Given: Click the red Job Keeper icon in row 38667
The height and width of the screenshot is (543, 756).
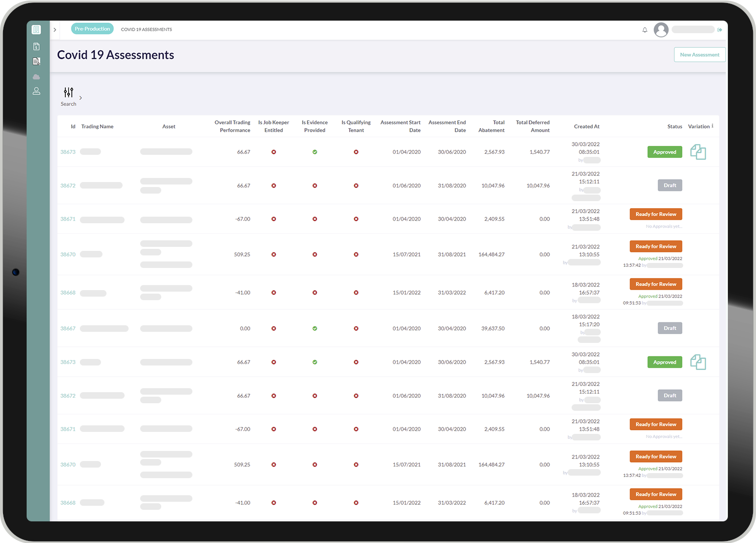Looking at the screenshot, I should pyautogui.click(x=274, y=329).
